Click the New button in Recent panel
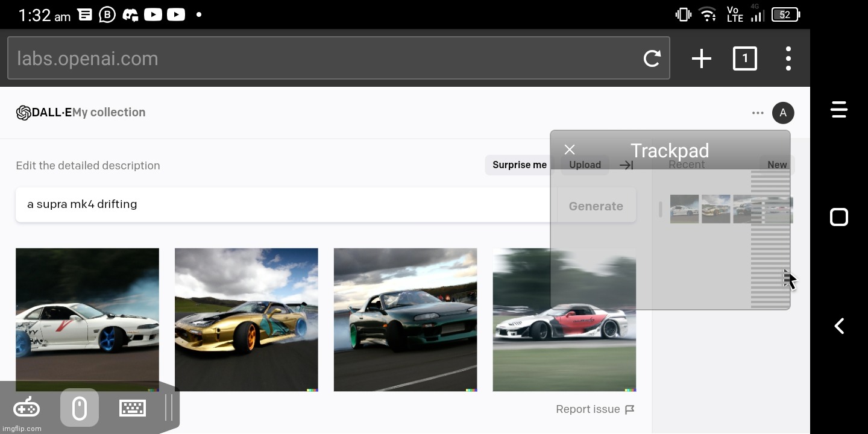 pyautogui.click(x=777, y=165)
